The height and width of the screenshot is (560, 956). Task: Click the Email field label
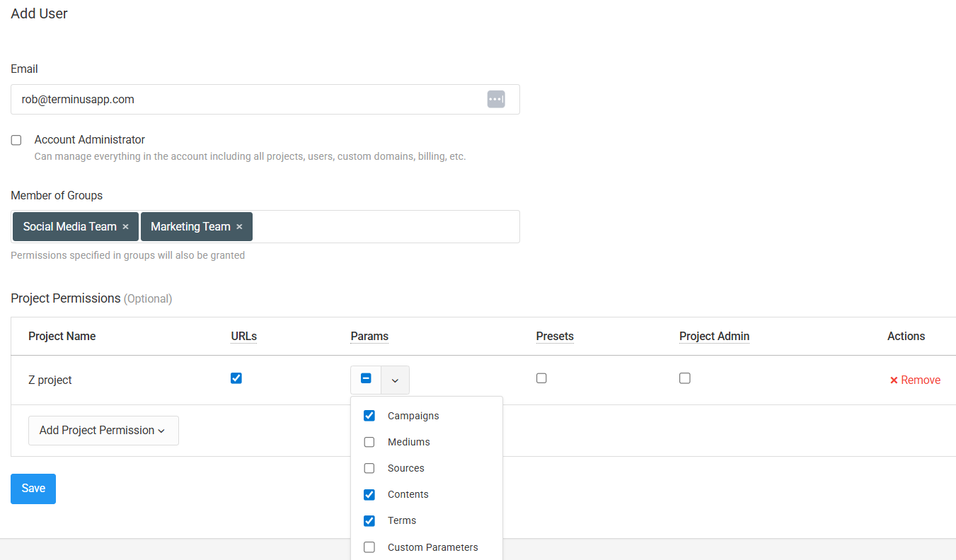tap(25, 69)
